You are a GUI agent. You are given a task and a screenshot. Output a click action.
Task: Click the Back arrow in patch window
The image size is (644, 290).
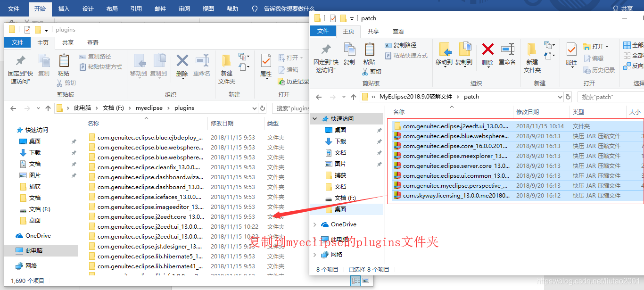tap(319, 97)
